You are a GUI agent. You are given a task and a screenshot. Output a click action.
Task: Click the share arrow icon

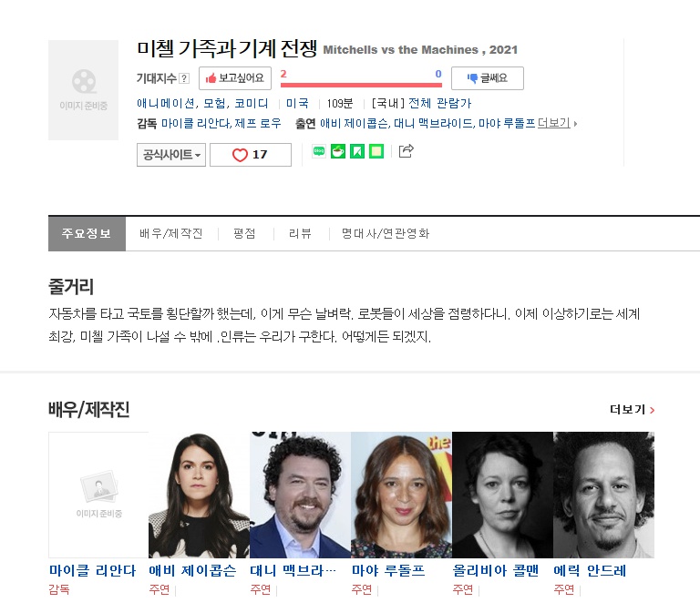406,151
